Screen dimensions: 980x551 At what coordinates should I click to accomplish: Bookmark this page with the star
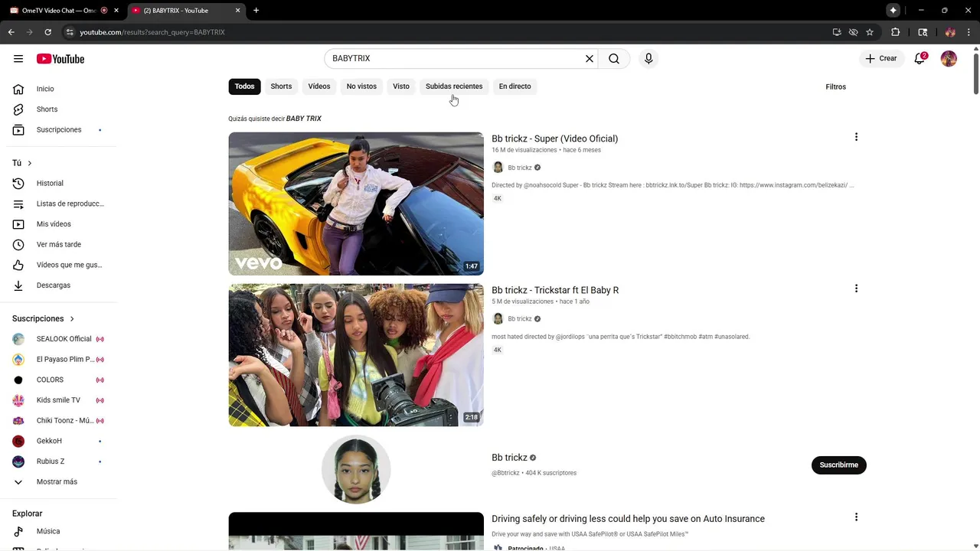pos(870,32)
